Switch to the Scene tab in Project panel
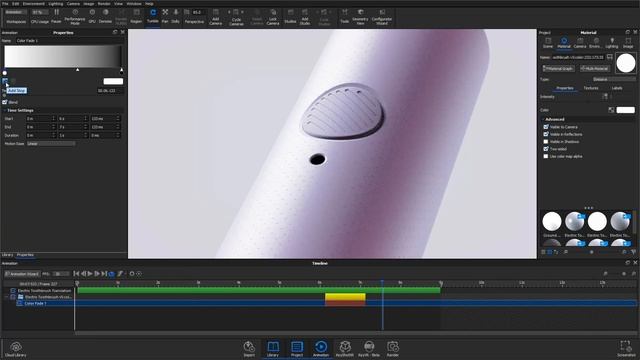Image resolution: width=640 pixels, height=360 pixels. 548,42
